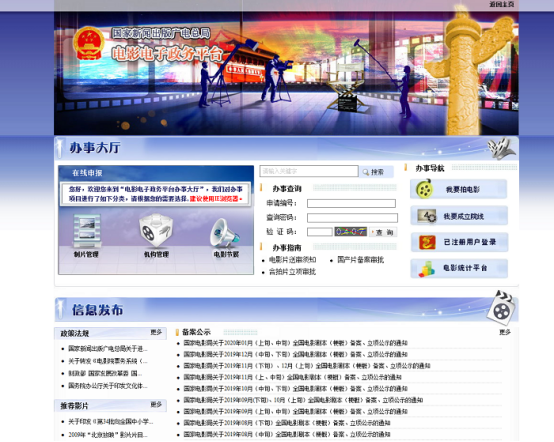This screenshot has height=442, width=554.
Task: Focus the 查询密码 input field
Action: 352,218
